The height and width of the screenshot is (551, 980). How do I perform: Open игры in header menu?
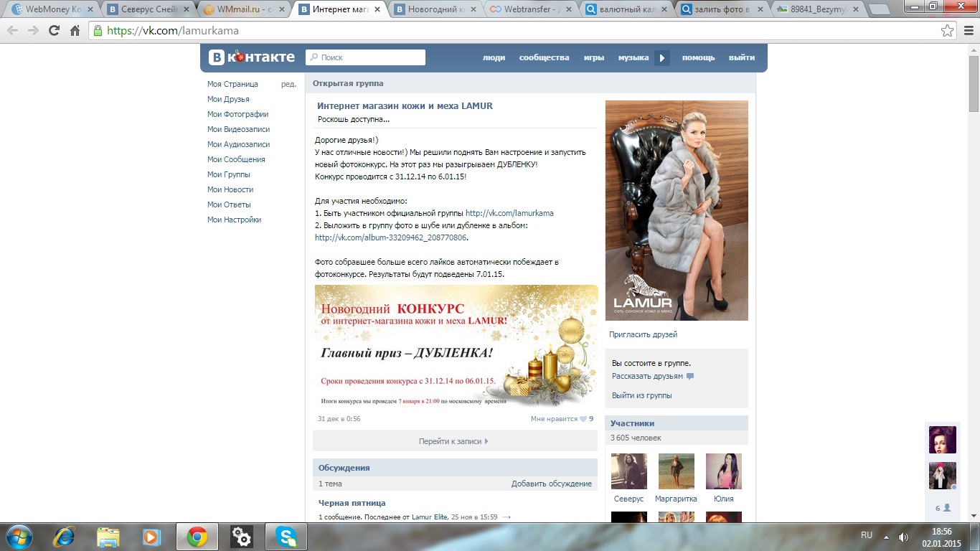(x=594, y=57)
